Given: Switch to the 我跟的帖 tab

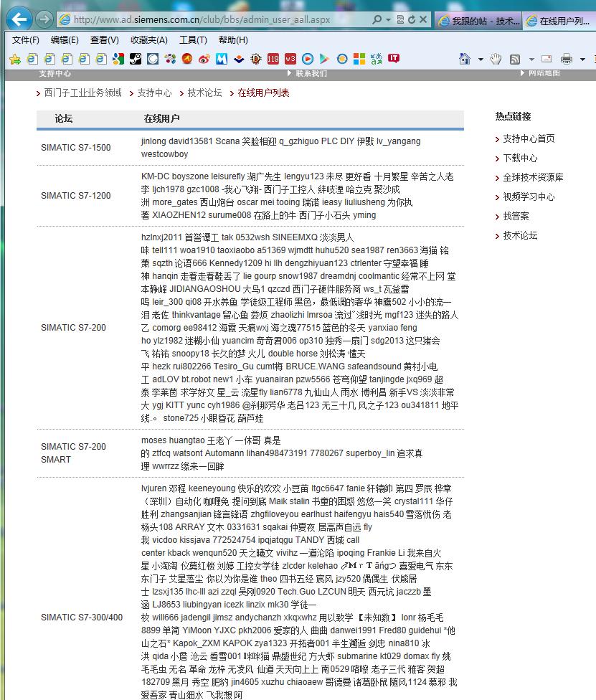Looking at the screenshot, I should point(478,21).
